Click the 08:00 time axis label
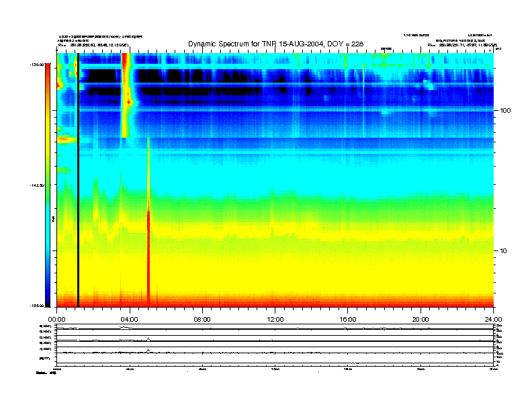This screenshot has width=532, height=411. tap(202, 320)
